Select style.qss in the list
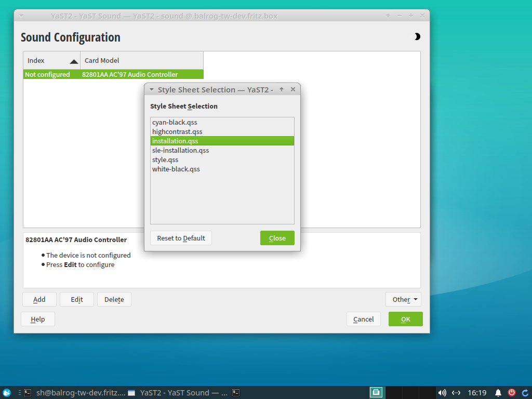The image size is (532, 399). tap(222, 159)
